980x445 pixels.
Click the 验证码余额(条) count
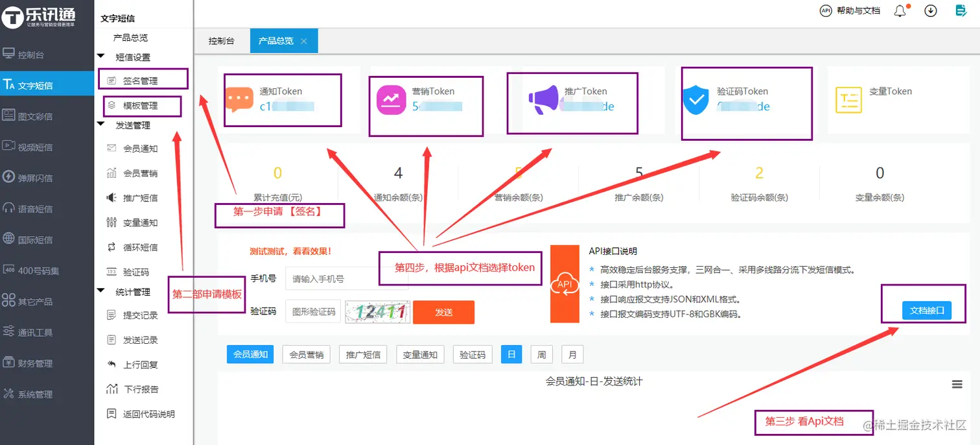click(x=759, y=173)
